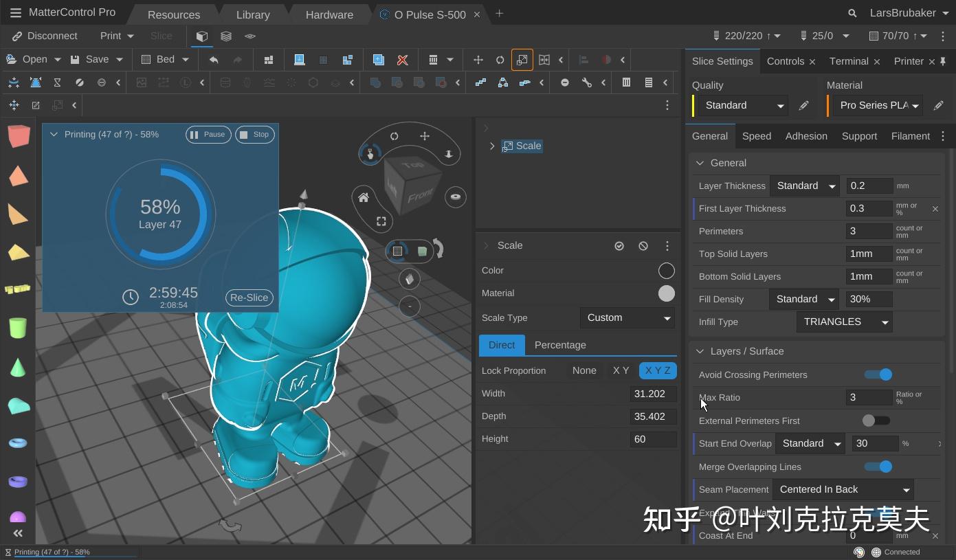Enable External Perimeters First
Screen dimensions: 956x560
(x=876, y=421)
